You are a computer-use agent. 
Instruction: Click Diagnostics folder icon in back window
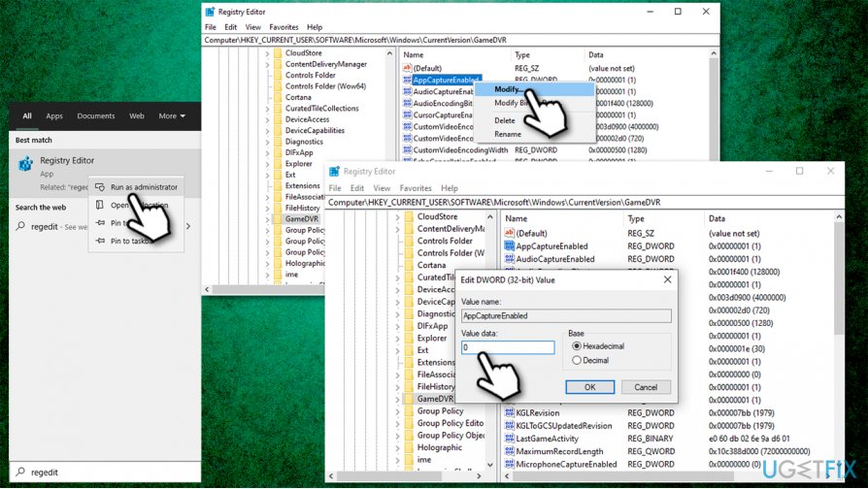(x=278, y=141)
